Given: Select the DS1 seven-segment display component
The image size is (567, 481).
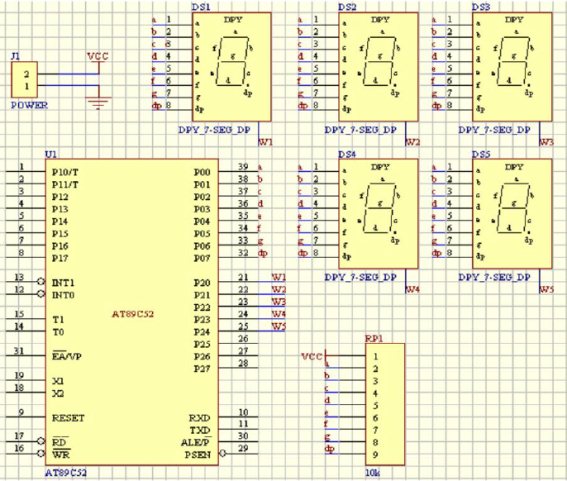Looking at the screenshot, I should tap(232, 67).
